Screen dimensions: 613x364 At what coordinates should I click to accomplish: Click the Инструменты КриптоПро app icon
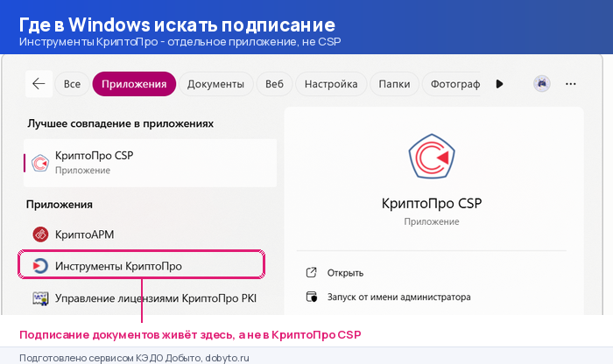[40, 266]
